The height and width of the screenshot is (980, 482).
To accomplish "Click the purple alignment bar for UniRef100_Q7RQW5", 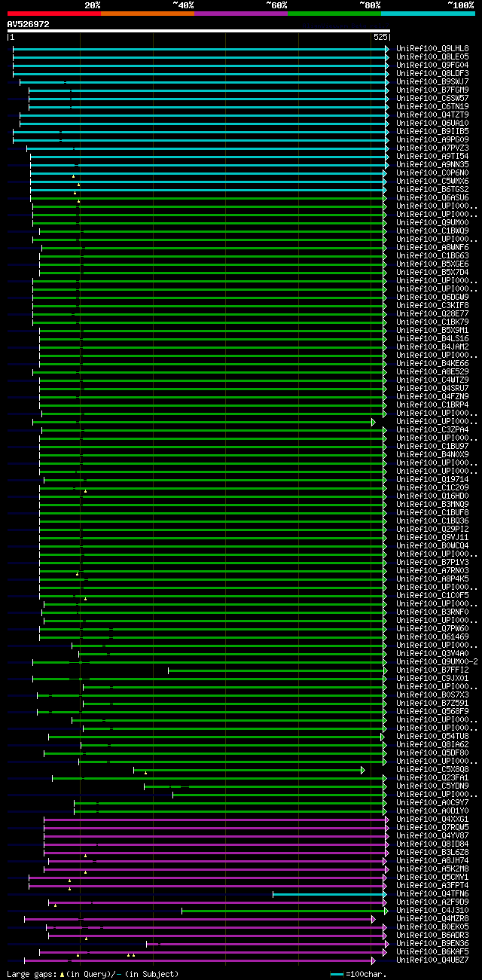I will pyautogui.click(x=216, y=828).
